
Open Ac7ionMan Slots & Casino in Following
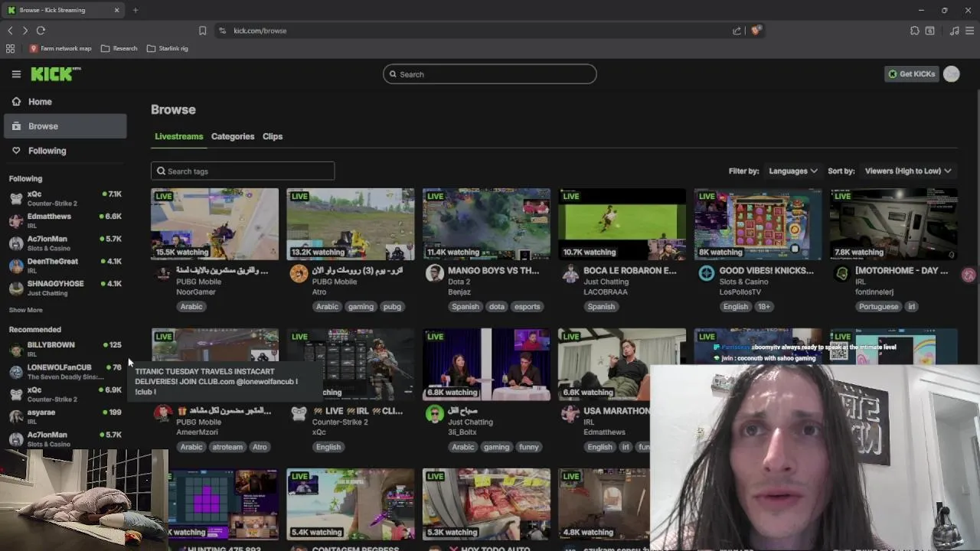(65, 243)
